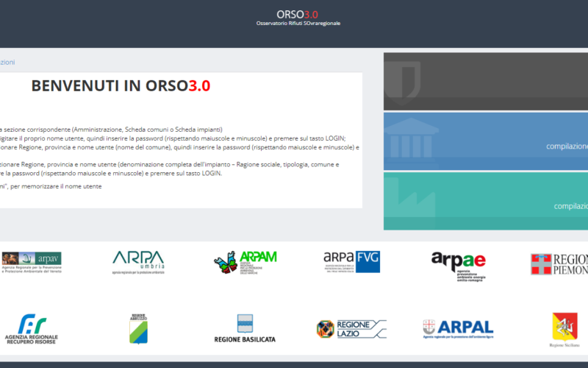Click the text about memorizzare il nome utente
Image resolution: width=588 pixels, height=368 pixels.
tap(51, 186)
